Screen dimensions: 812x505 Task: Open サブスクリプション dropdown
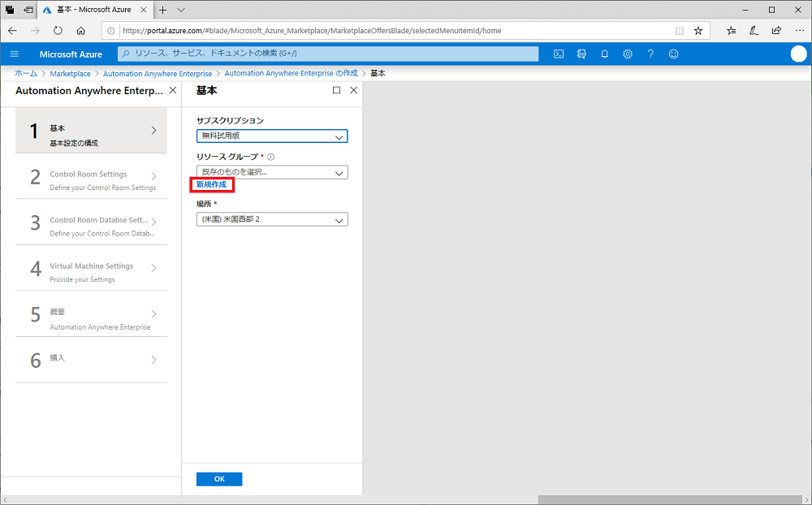(x=272, y=136)
